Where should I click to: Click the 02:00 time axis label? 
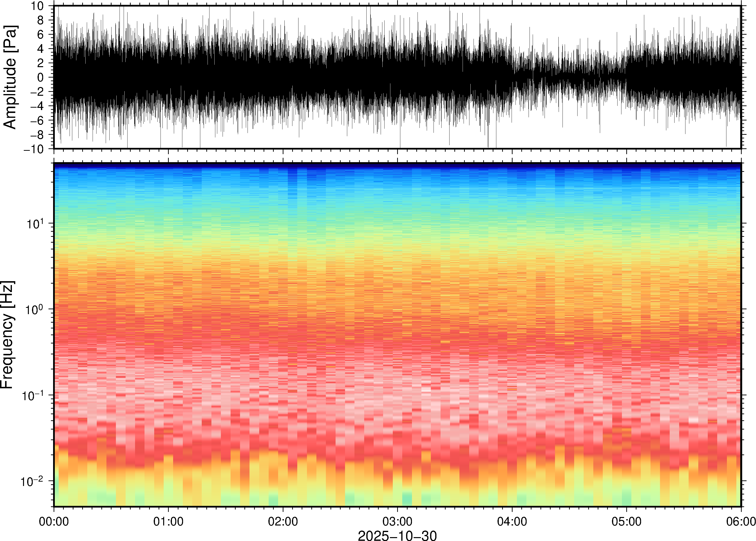click(283, 521)
